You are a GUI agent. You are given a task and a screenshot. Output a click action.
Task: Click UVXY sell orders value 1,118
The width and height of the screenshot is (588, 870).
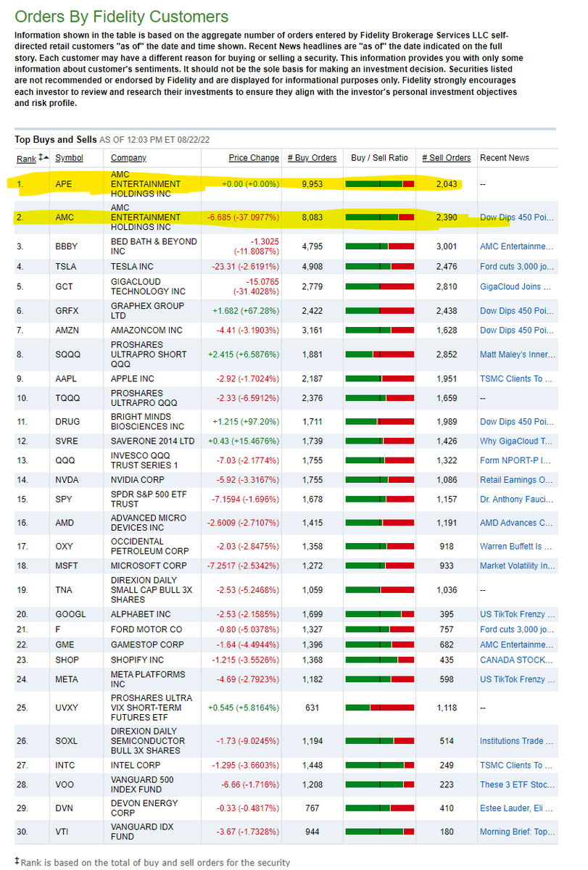(x=446, y=708)
